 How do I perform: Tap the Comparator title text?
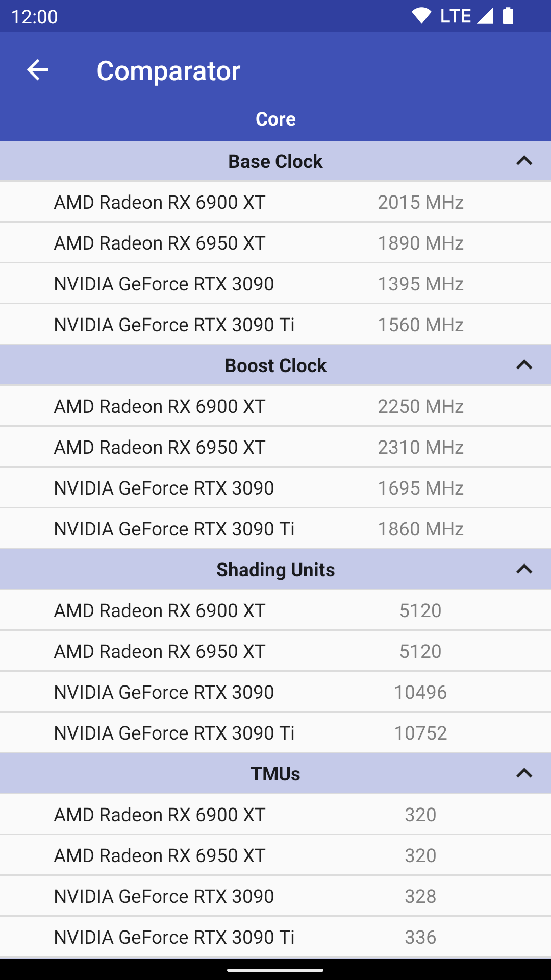[x=168, y=70]
